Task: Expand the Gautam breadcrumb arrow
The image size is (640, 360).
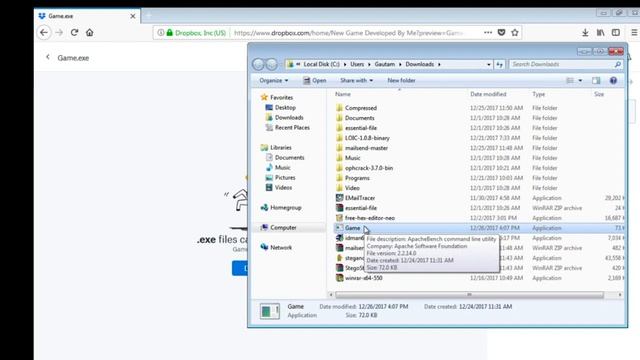Action: (400, 64)
